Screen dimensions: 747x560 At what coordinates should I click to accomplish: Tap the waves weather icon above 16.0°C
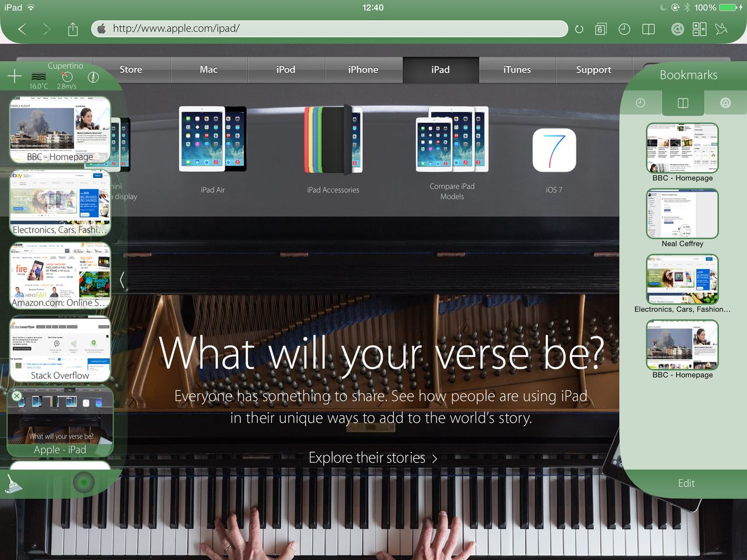[x=39, y=76]
